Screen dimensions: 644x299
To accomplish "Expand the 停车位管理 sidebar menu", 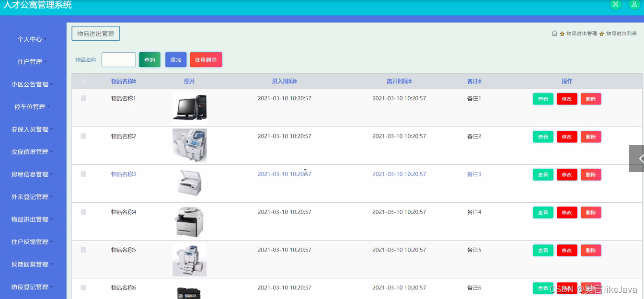I will click(x=33, y=107).
